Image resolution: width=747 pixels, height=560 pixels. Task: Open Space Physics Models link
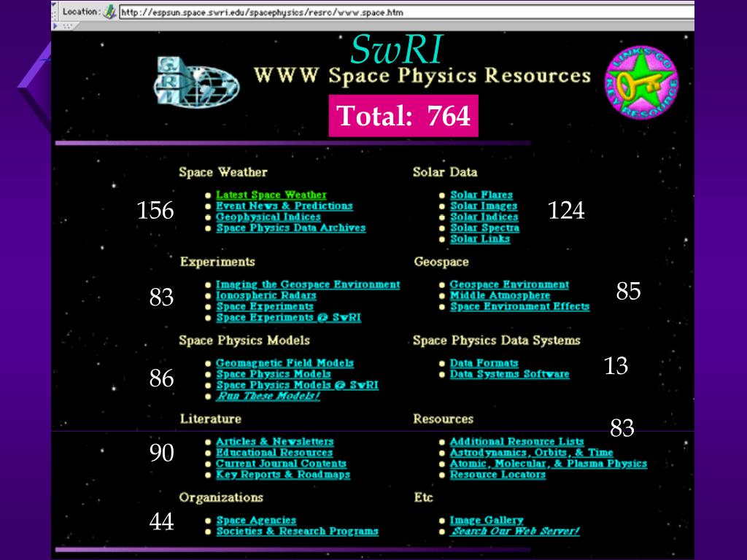coord(273,374)
